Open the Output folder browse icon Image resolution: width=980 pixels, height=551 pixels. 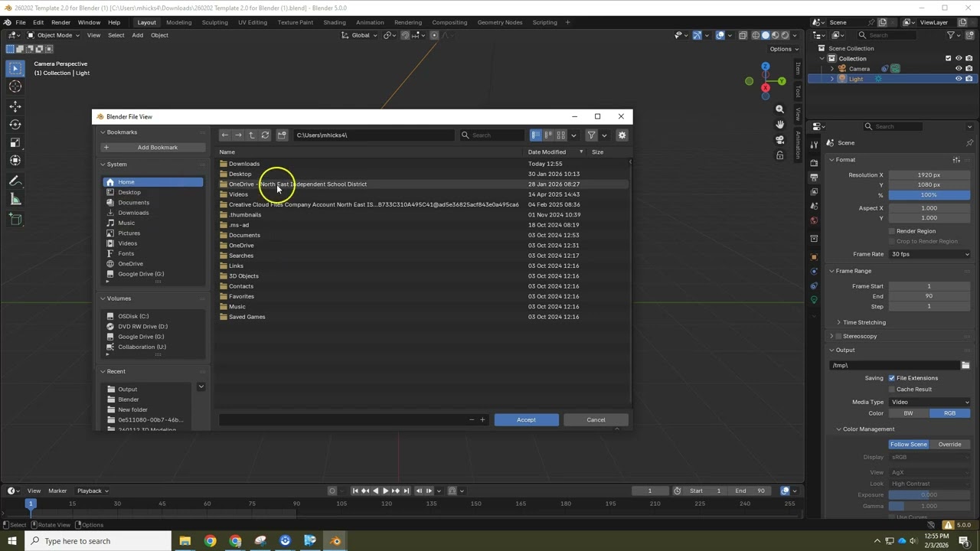(x=965, y=365)
